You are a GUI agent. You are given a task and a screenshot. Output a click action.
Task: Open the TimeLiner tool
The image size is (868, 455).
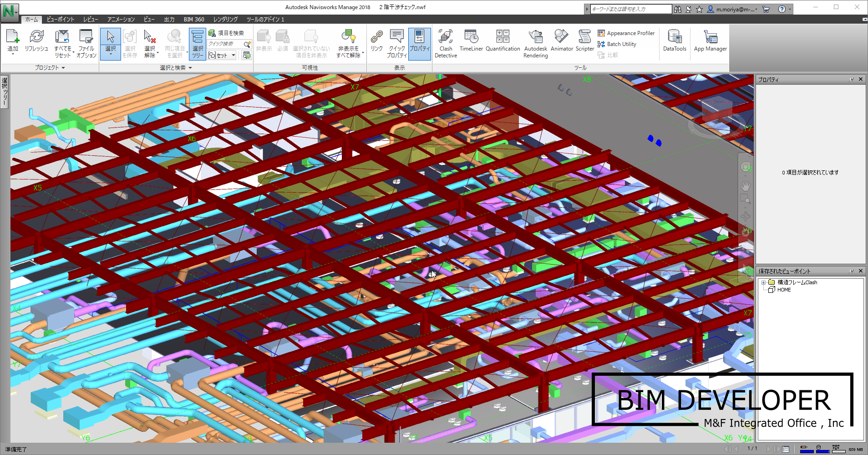[x=471, y=41]
